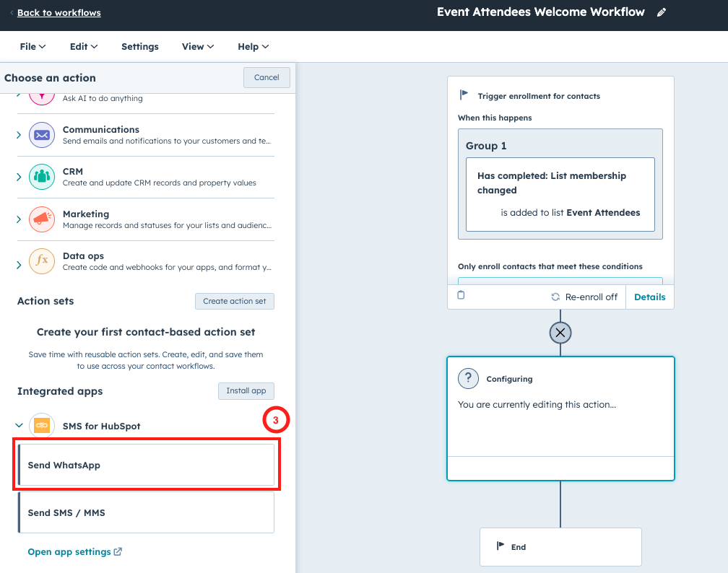This screenshot has width=728, height=573.
Task: Select the Send SMS / MMS action
Action: click(x=146, y=512)
